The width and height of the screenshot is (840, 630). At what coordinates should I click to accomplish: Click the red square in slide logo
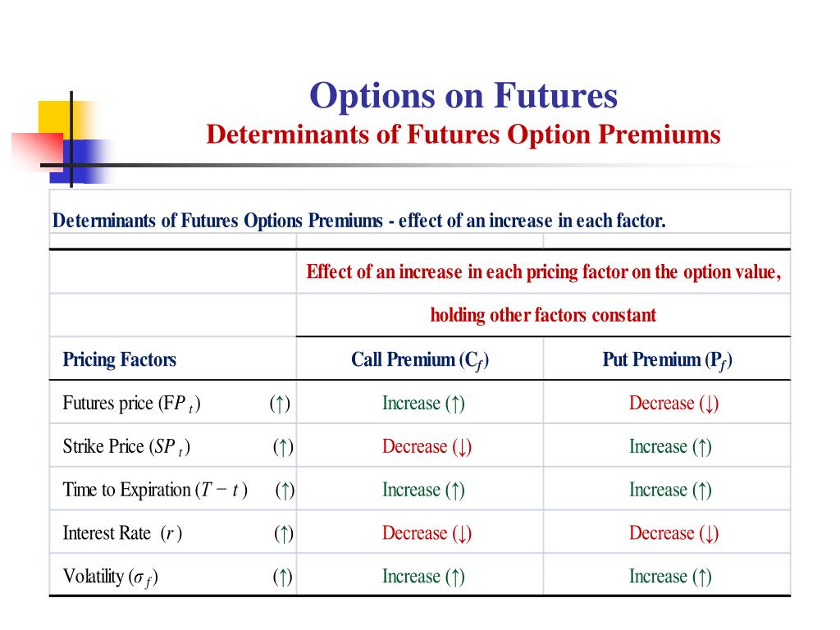pos(39,151)
